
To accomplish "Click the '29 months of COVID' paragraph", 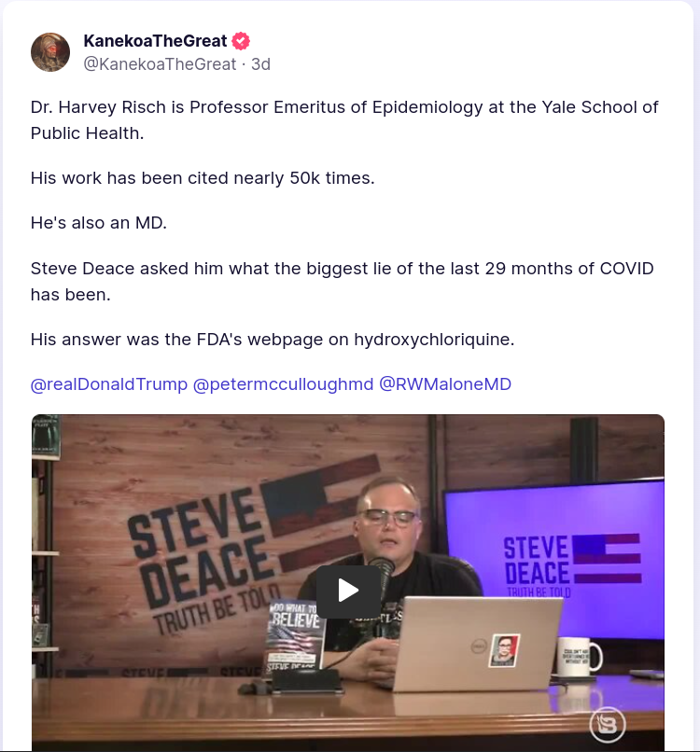I will [x=343, y=282].
